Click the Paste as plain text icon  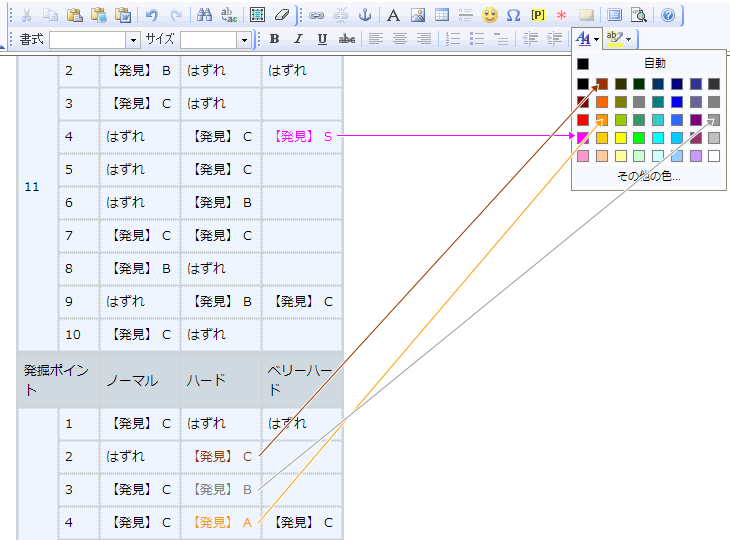[x=99, y=15]
